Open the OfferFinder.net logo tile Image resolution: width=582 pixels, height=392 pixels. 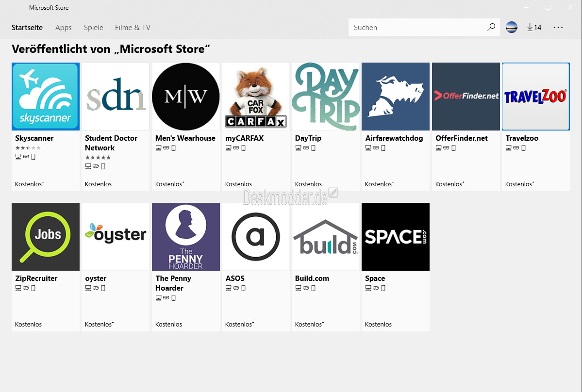click(x=466, y=97)
